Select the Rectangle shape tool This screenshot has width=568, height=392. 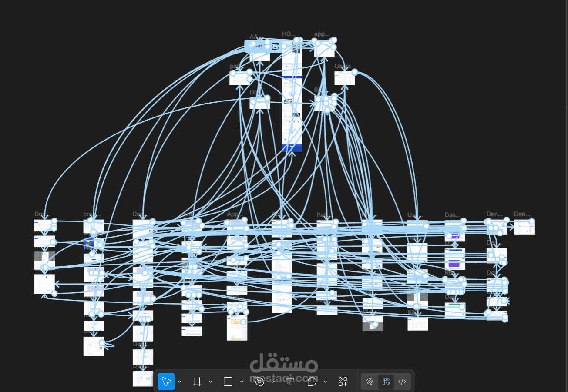pos(228,382)
